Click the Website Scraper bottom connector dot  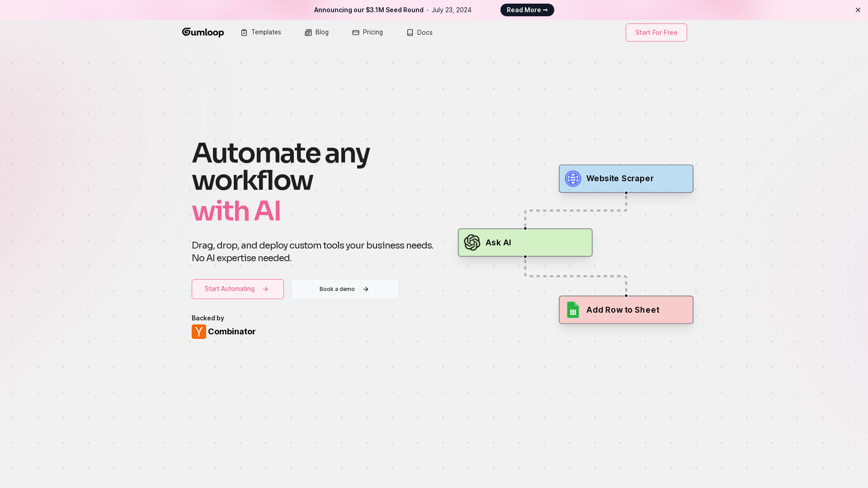pos(626,193)
